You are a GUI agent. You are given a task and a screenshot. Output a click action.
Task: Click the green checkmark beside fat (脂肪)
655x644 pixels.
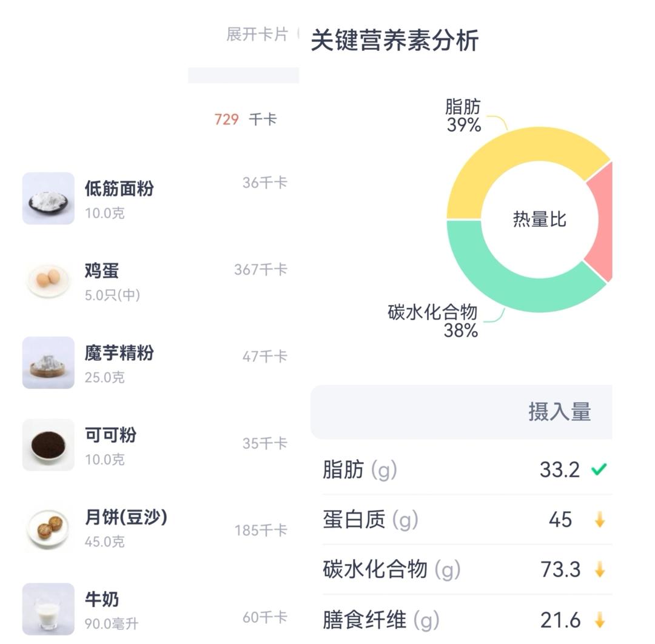[x=599, y=469]
